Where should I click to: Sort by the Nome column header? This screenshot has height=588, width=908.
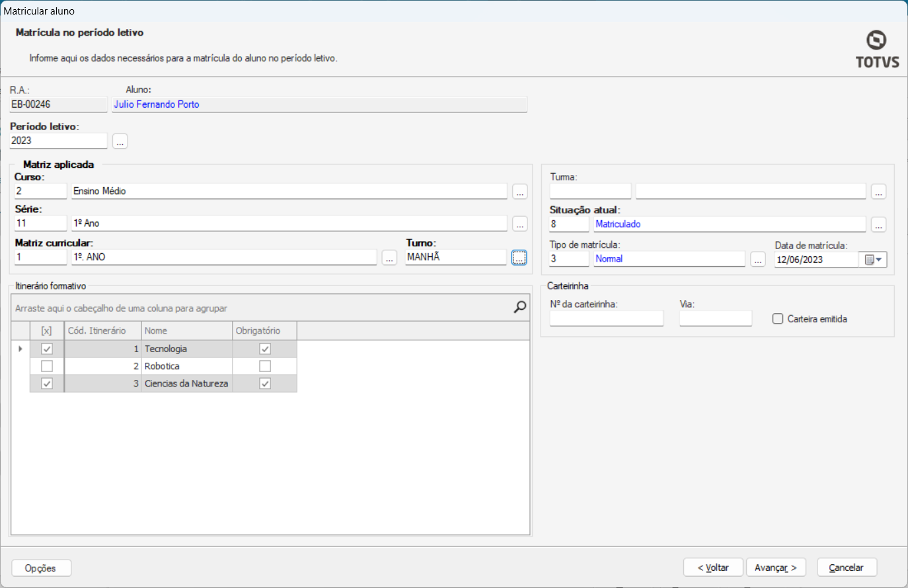point(186,330)
